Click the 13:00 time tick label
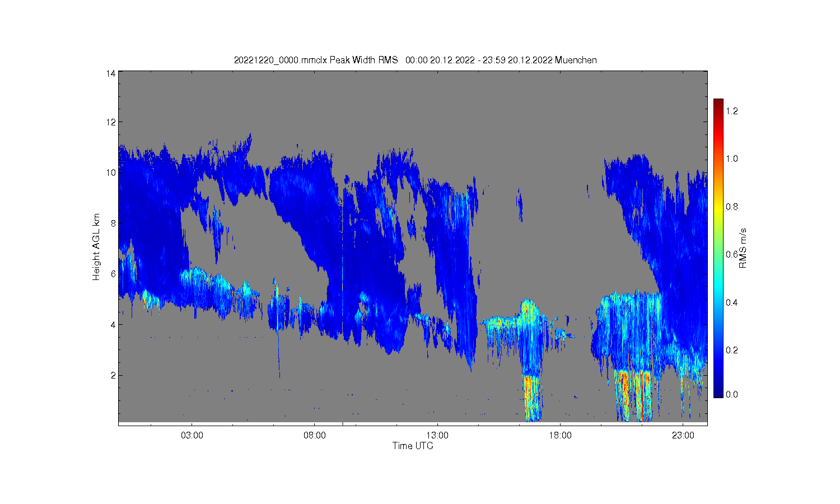This screenshot has width=840, height=504. [x=437, y=435]
